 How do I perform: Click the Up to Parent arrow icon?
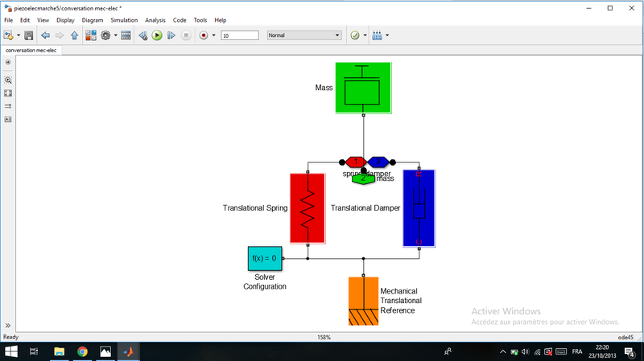pyautogui.click(x=74, y=35)
